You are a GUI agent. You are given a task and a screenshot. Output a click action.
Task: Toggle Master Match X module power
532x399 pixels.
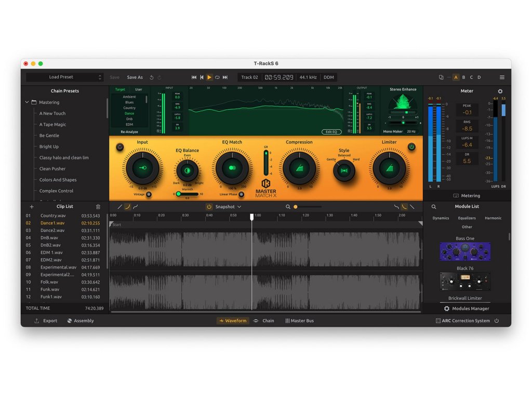(x=411, y=147)
